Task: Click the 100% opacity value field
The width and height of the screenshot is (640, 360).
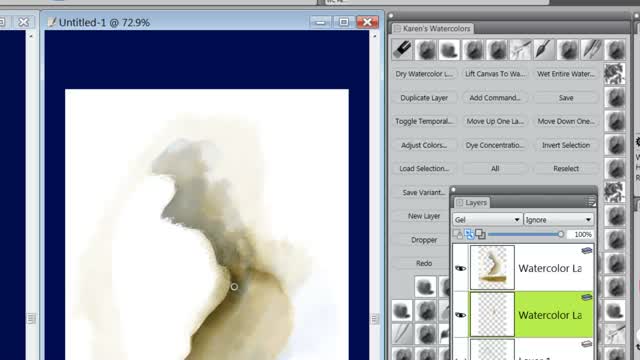Action: click(x=581, y=234)
